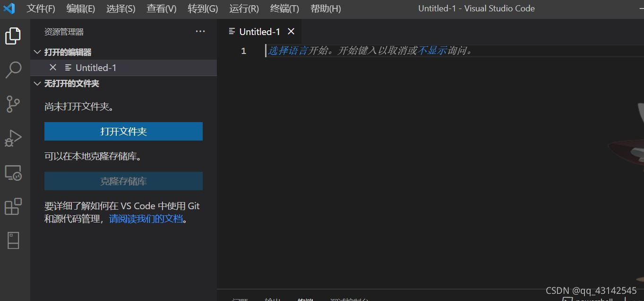Click the 克隆存储库 button
Screen dimensions: 644x301
click(x=123, y=181)
